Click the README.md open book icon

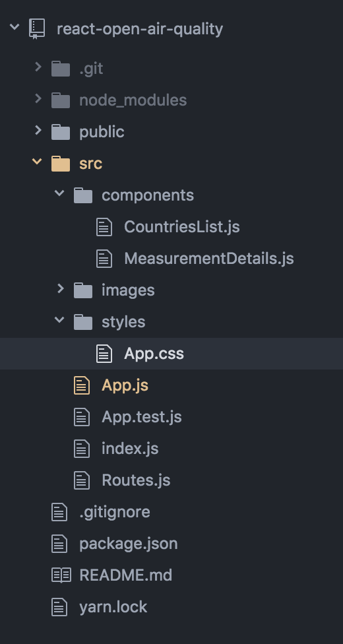tap(61, 575)
